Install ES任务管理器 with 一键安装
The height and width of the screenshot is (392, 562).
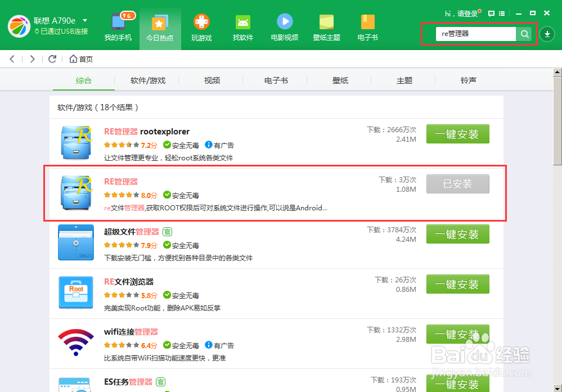458,384
